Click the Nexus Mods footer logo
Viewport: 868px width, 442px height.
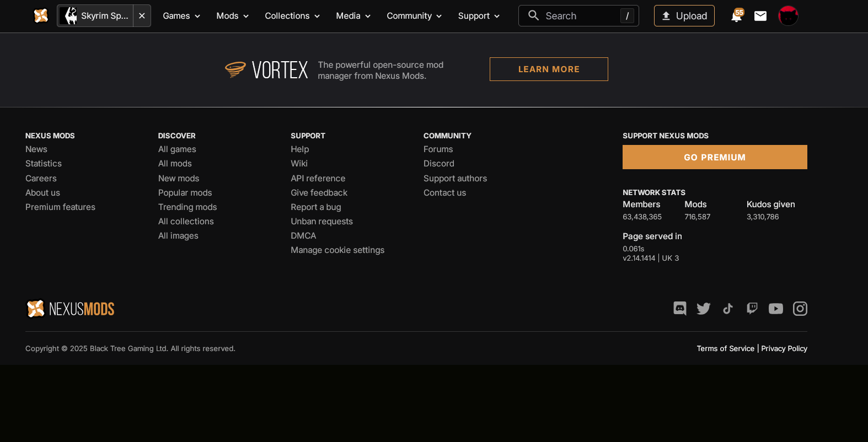(71, 309)
